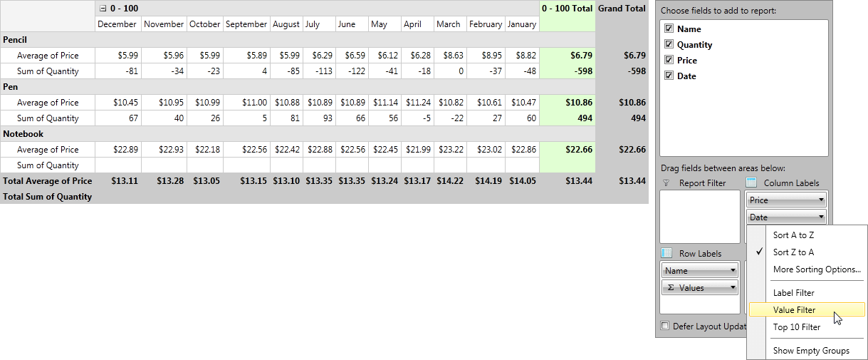The height and width of the screenshot is (360, 868).
Task: Select the 93 Pen July quantity cell
Action: click(319, 118)
